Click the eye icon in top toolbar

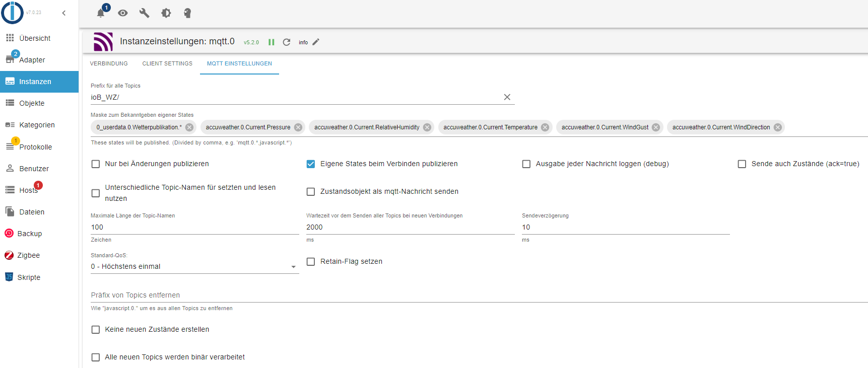pos(122,13)
